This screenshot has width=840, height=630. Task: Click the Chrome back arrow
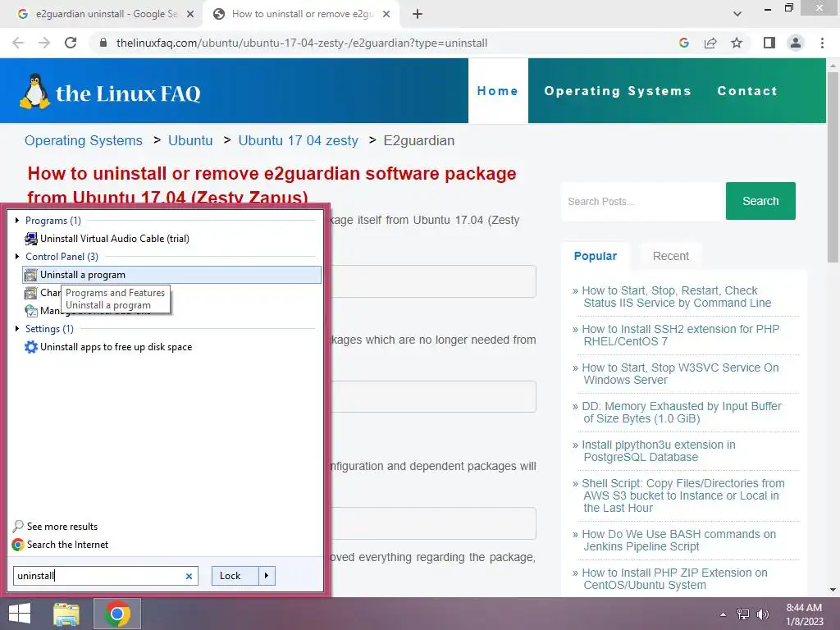coord(18,43)
